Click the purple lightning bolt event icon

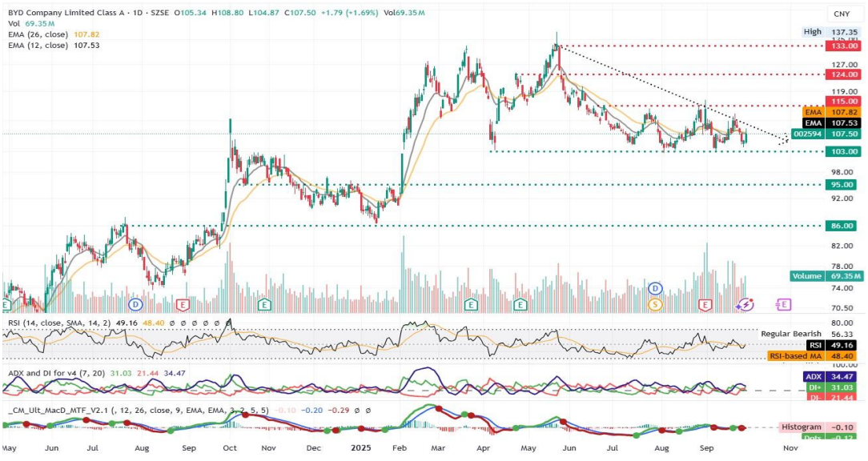click(x=746, y=304)
